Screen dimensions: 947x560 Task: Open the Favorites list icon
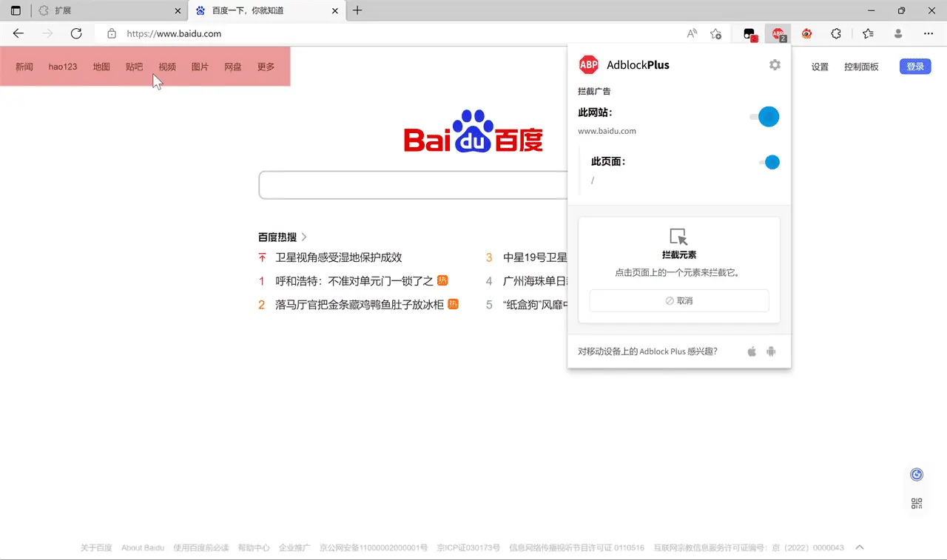868,33
